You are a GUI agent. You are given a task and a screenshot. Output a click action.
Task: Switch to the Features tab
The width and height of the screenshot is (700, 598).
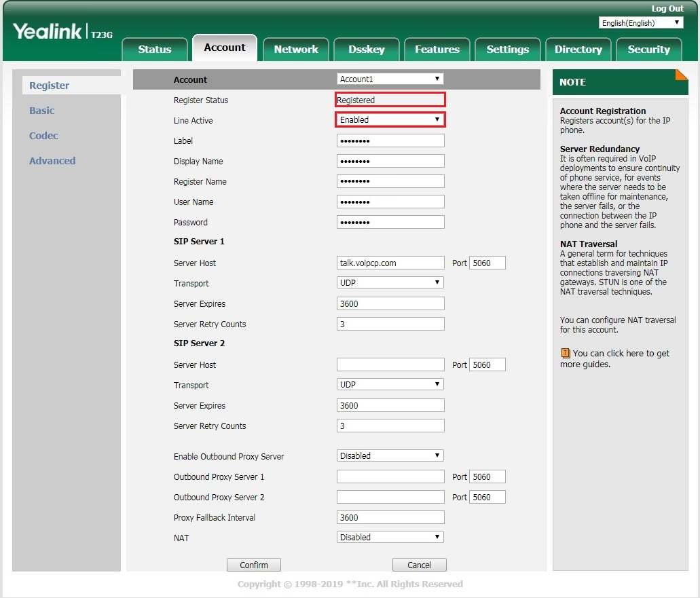(x=437, y=49)
